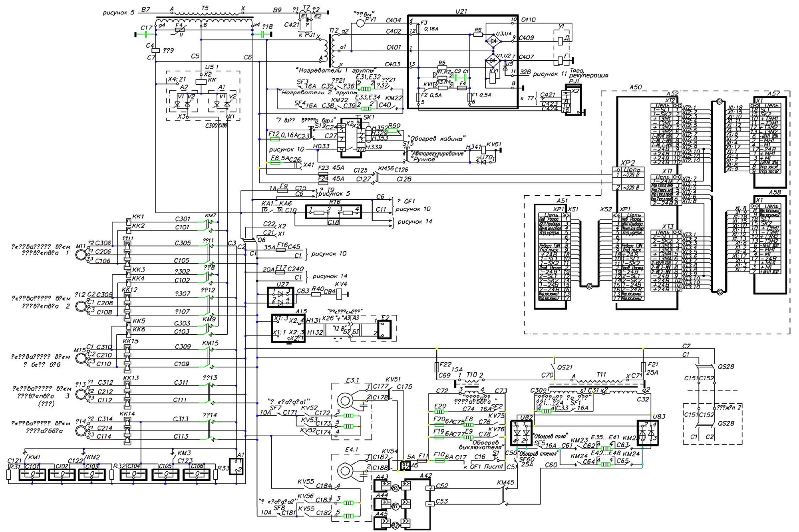Screen dimensions: 799x532
Task: Select the 'Обогрев кабины' caption
Action: 436,139
